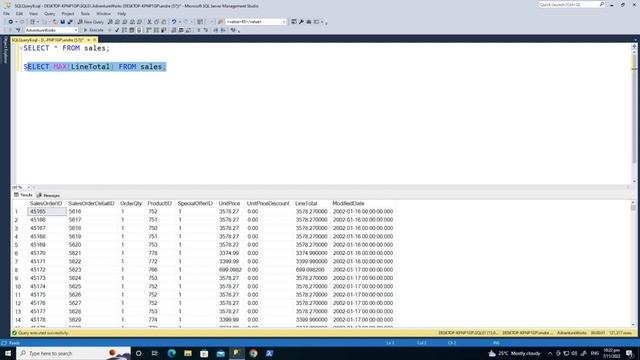Open Google Chrome from the taskbar
The image size is (640, 360).
tap(253, 353)
